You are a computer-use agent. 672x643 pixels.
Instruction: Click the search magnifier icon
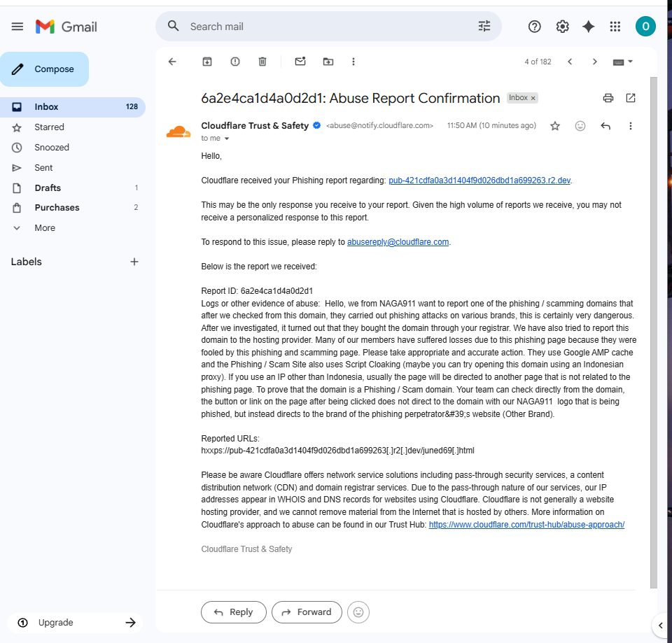point(173,26)
